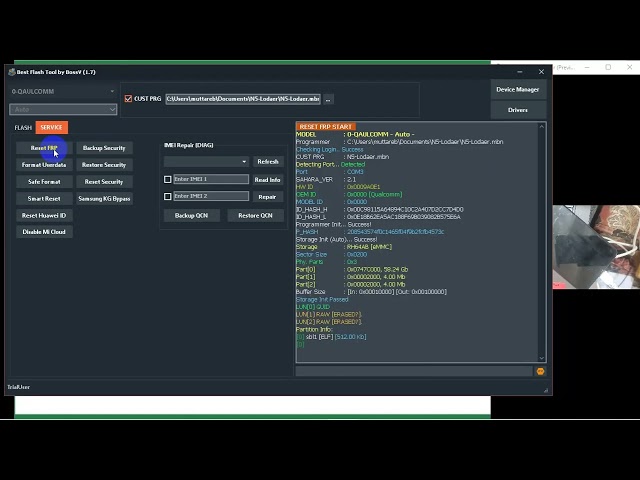Click Restore QCN button
Viewport: 640px width, 480px height.
click(256, 216)
